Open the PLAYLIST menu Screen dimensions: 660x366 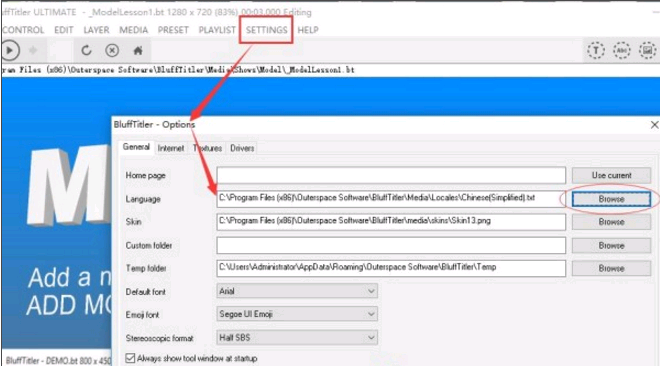coord(217,30)
